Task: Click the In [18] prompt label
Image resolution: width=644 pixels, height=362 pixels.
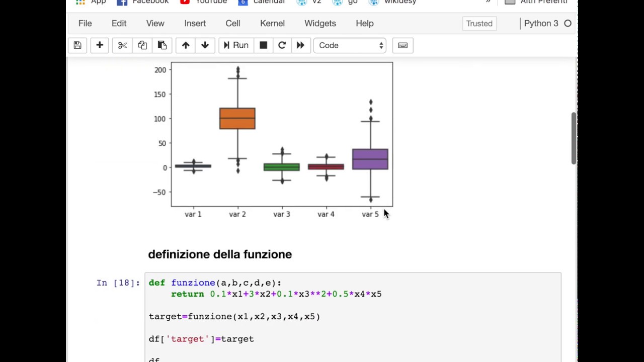Action: [x=118, y=283]
